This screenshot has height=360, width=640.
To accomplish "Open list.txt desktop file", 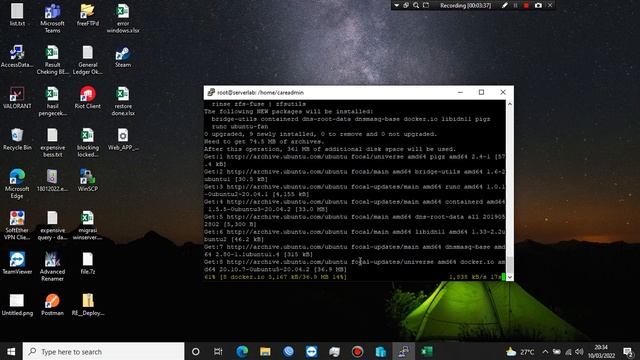I will (x=17, y=15).
